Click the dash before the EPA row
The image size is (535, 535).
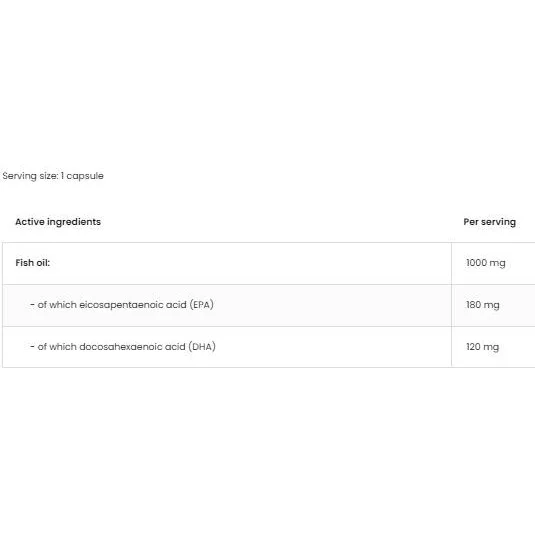(x=32, y=305)
